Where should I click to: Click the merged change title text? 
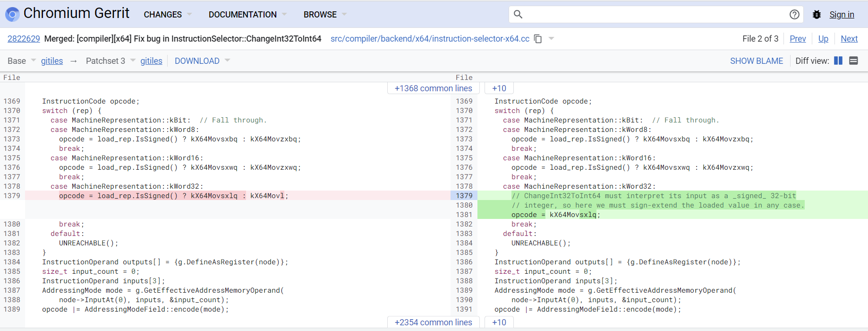click(183, 39)
